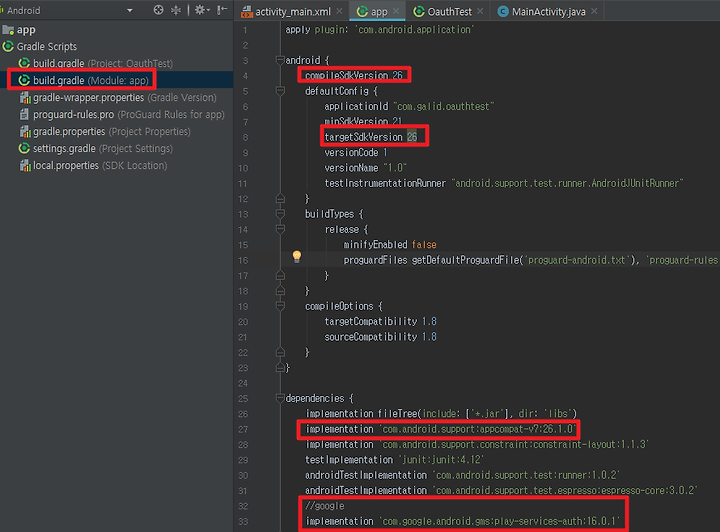Click the app folder icon
720x532 pixels.
point(8,30)
